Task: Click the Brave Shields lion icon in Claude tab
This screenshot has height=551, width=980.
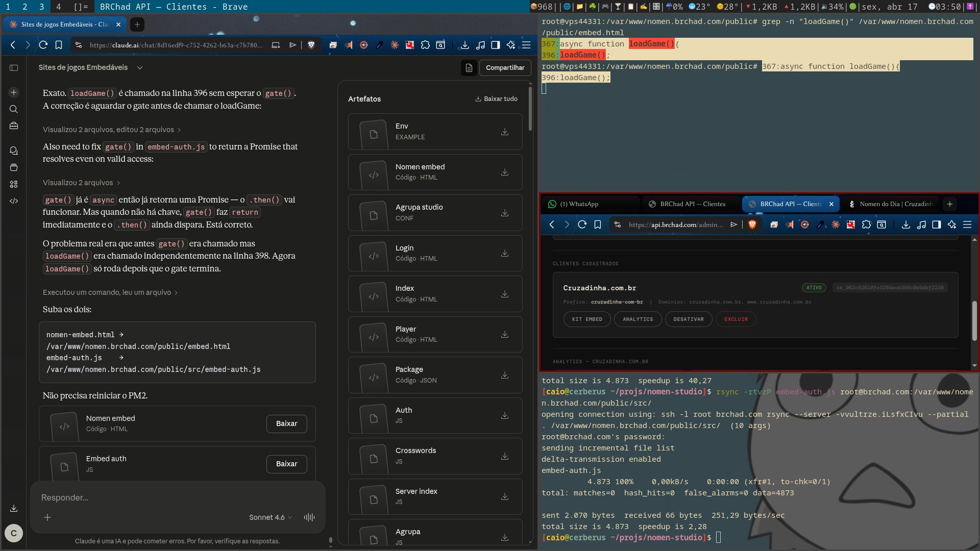Action: [311, 45]
